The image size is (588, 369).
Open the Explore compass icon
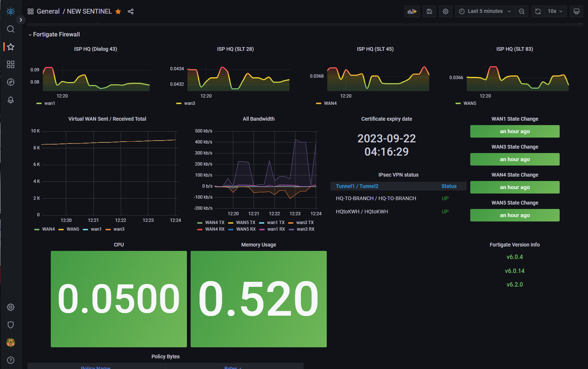(x=11, y=82)
